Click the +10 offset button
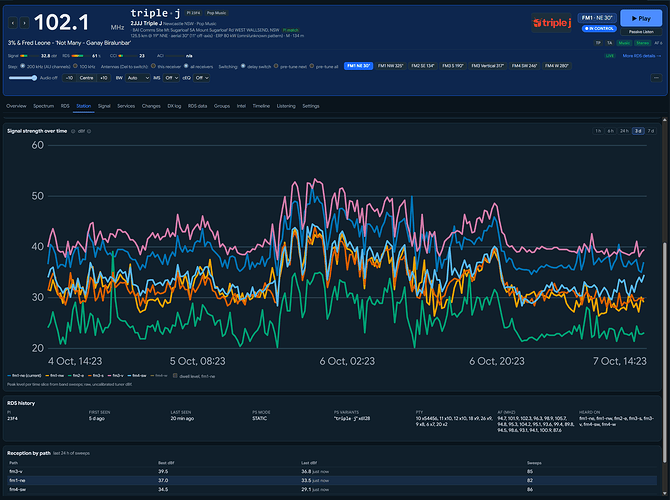 point(103,78)
